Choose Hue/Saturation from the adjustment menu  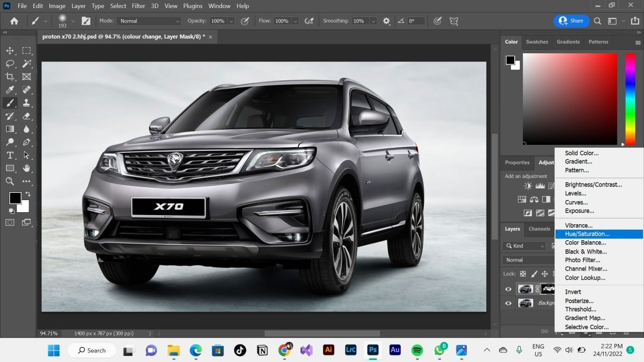click(587, 234)
